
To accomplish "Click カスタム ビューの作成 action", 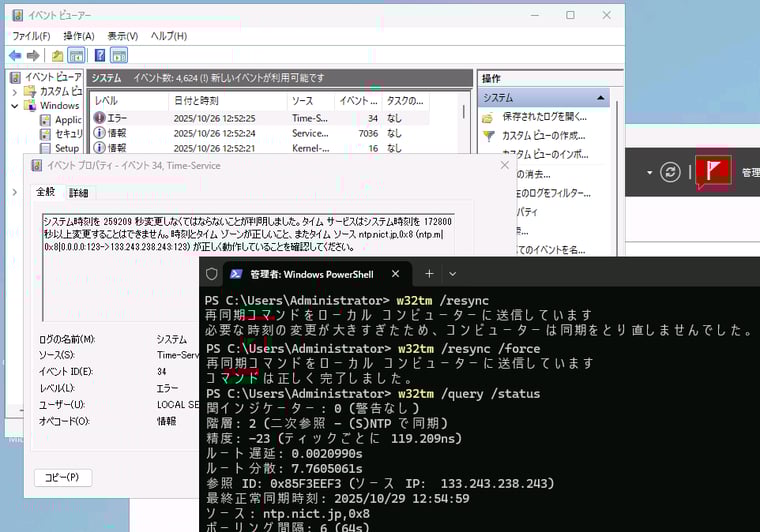I will click(543, 136).
